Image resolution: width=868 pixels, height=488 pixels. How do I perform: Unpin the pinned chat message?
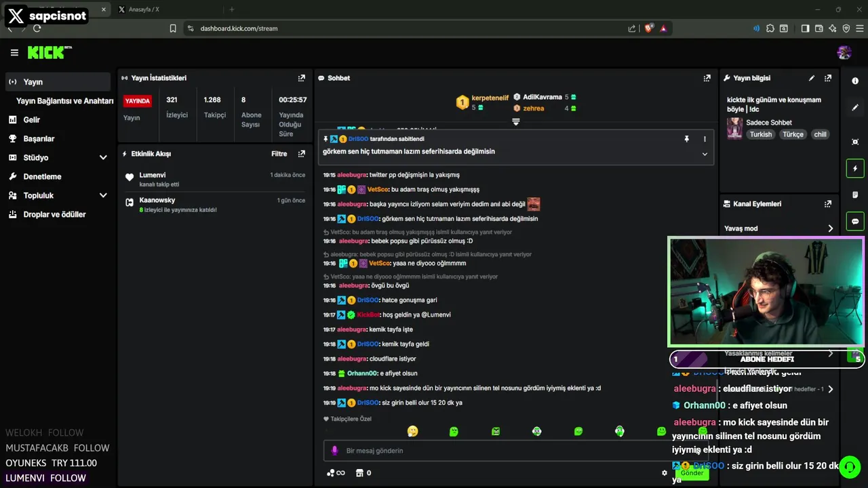(x=686, y=139)
